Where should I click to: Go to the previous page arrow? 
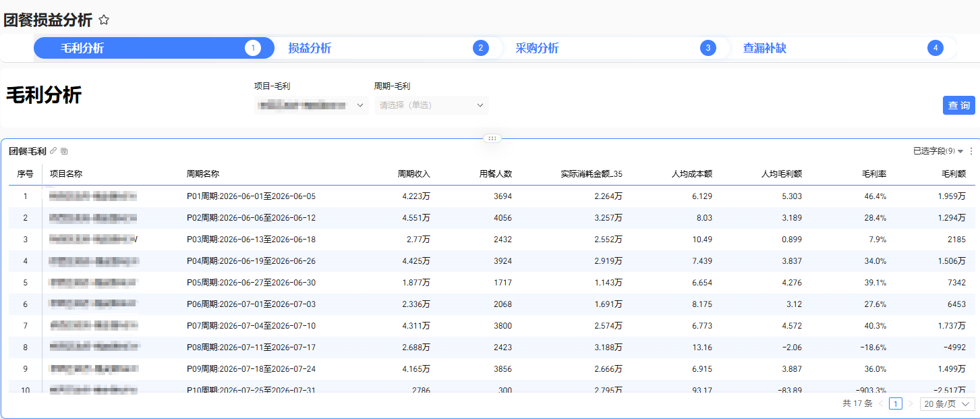881,403
